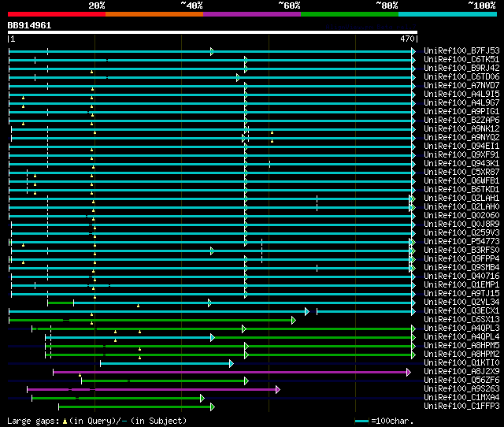Viewport: 504px width, 427px height.
Task: Click the arrowhead ending the C1FFP3 alignment
Action: (x=212, y=407)
